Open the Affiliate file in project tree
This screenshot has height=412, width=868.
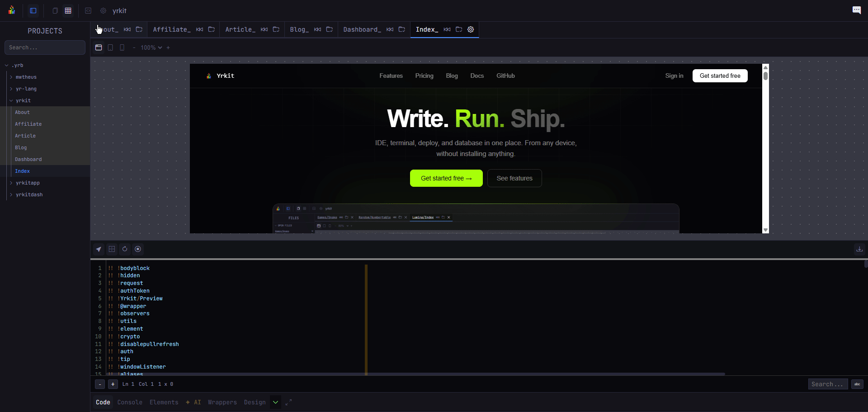point(28,124)
